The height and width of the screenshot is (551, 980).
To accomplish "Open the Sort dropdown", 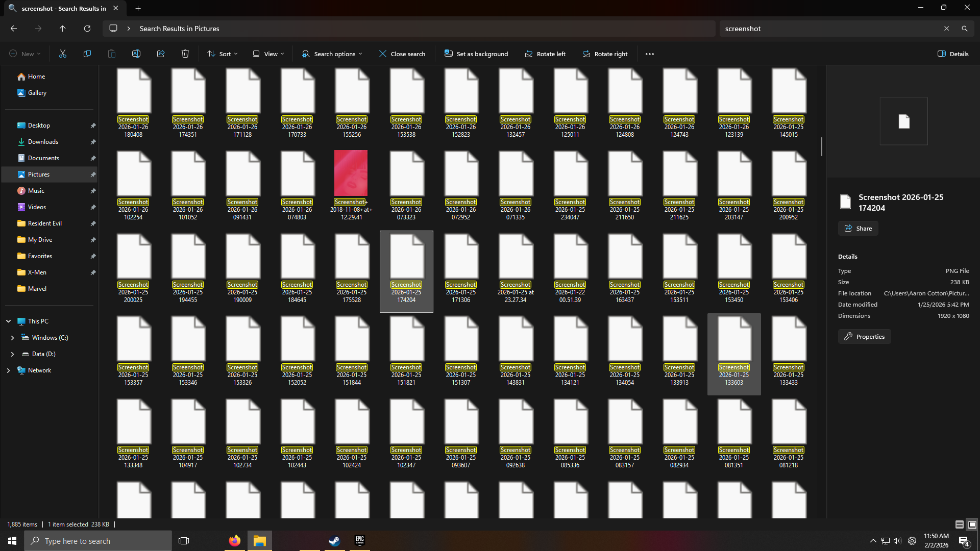I will click(222, 54).
